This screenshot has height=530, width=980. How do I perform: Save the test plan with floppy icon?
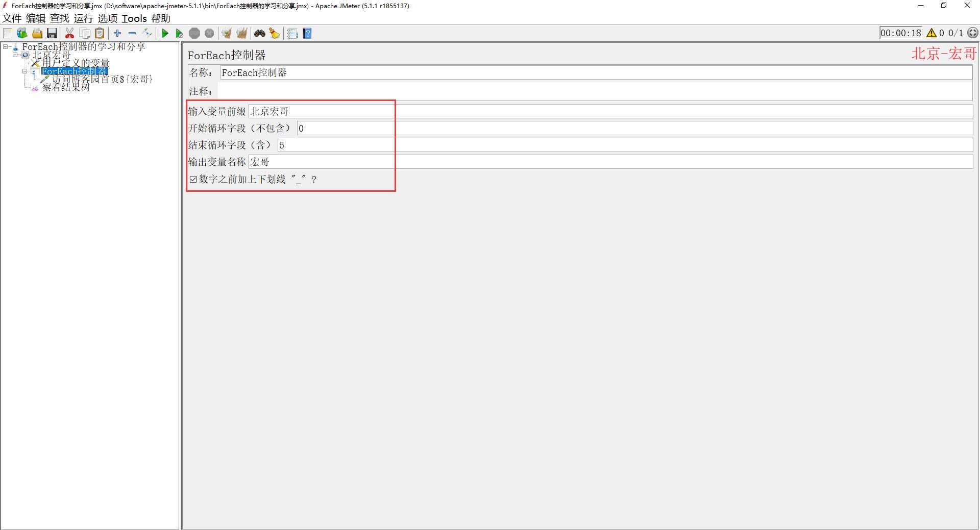[x=52, y=33]
